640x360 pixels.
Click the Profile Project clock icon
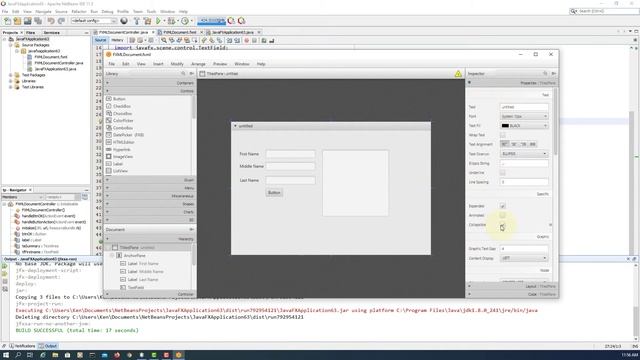tap(185, 21)
